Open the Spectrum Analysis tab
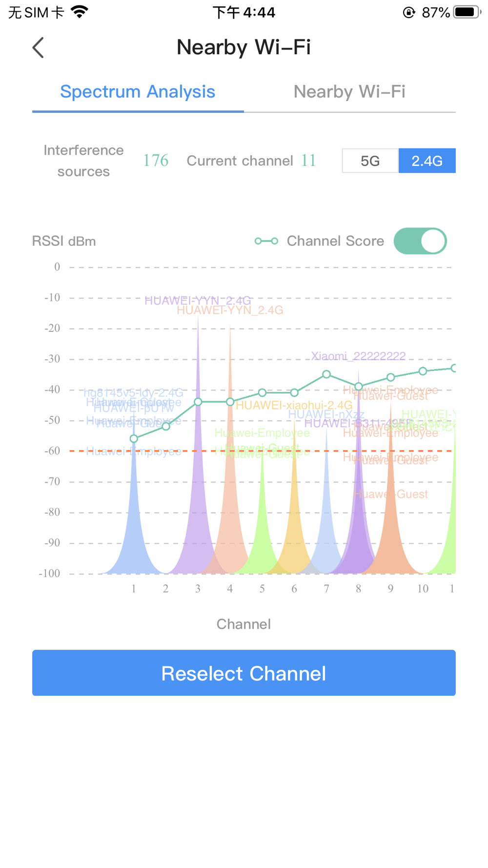488x868 pixels. click(138, 92)
